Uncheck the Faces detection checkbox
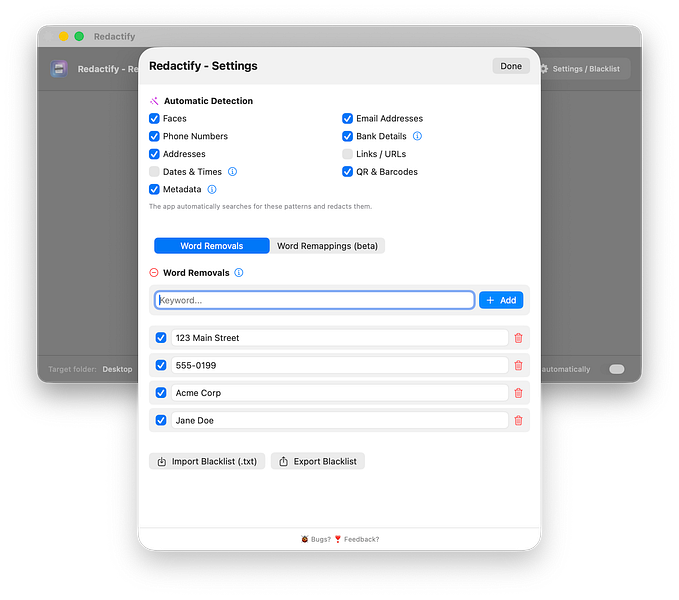679x600 pixels. click(154, 119)
